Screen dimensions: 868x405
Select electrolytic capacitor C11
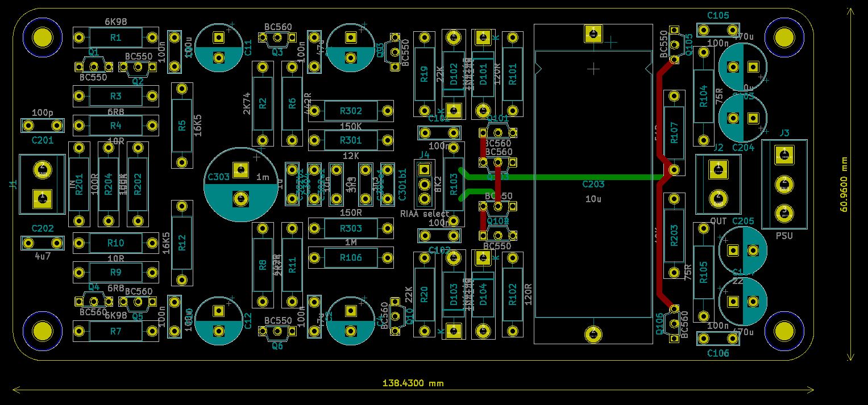(218, 47)
